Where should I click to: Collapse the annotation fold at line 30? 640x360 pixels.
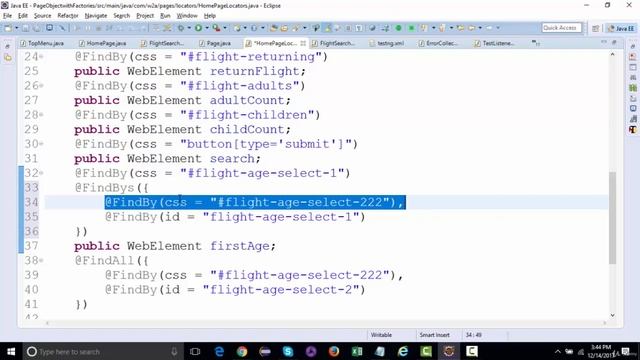click(42, 144)
